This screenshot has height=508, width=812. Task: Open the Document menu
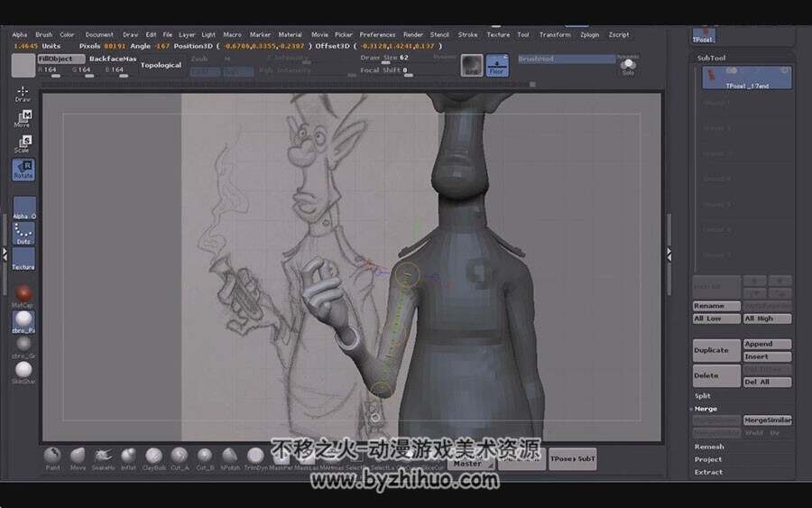(x=99, y=34)
